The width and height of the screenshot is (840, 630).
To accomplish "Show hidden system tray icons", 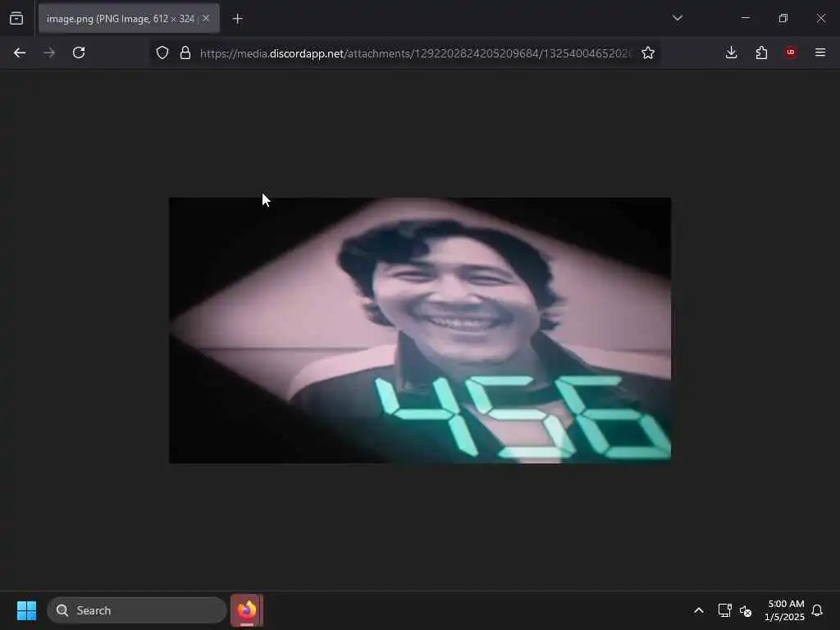I will pyautogui.click(x=699, y=610).
